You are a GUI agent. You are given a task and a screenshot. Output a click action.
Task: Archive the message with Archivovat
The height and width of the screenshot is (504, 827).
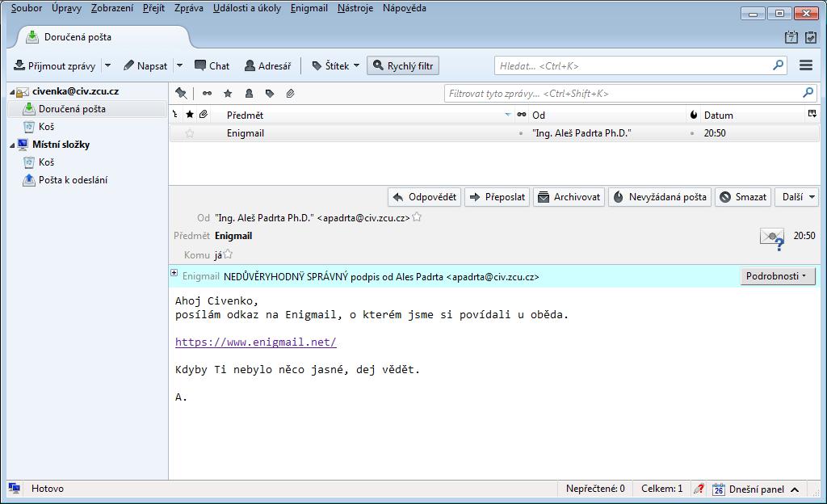pyautogui.click(x=569, y=196)
